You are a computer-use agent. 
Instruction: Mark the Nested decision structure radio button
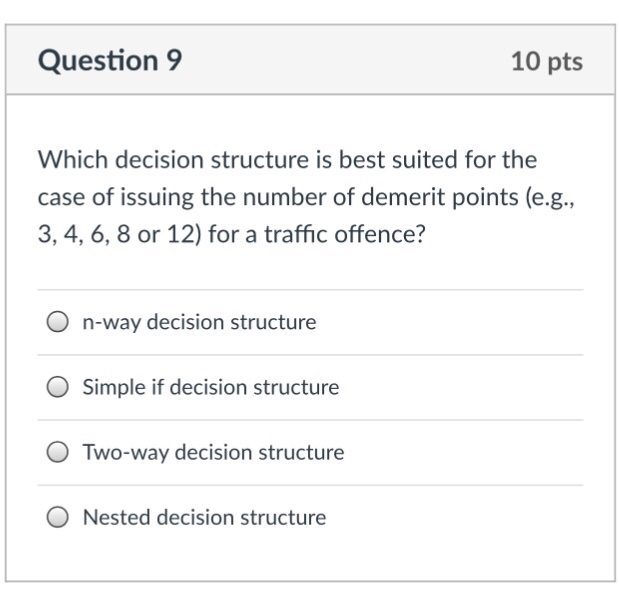59,518
